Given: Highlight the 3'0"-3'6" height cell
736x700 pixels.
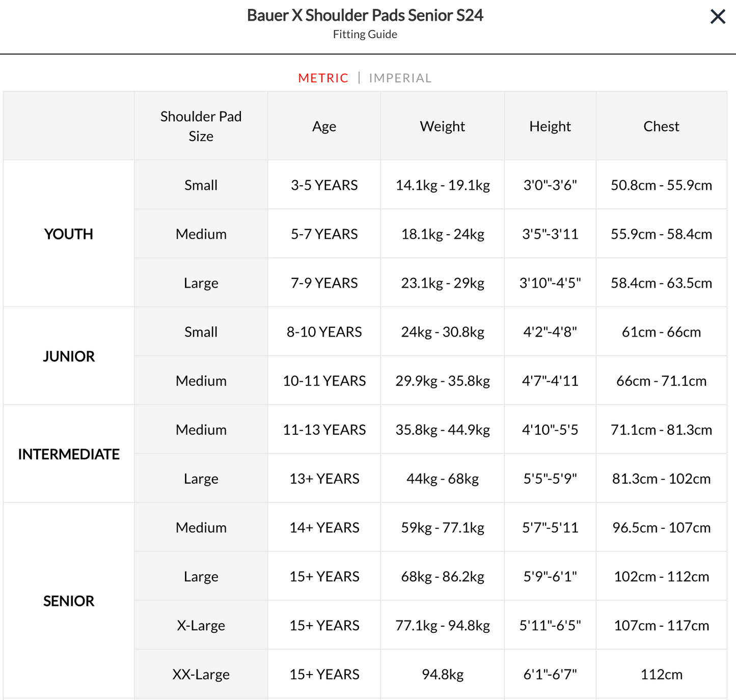Looking at the screenshot, I should pos(550,185).
